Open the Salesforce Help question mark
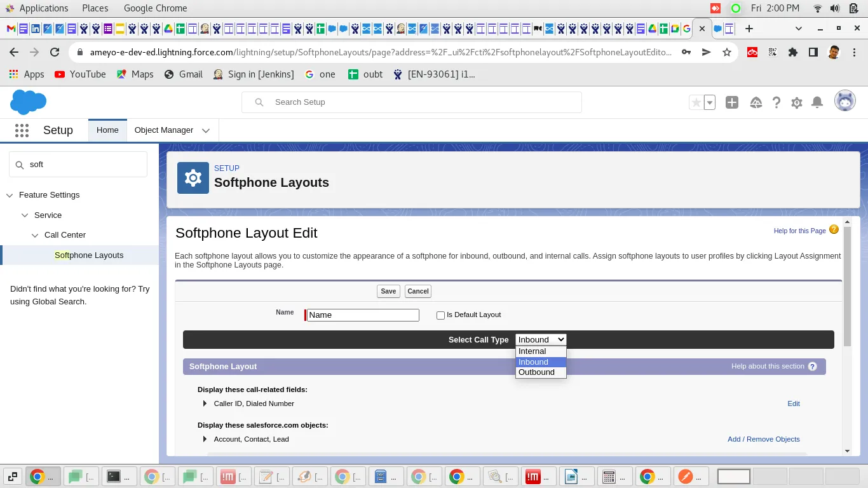This screenshot has height=488, width=868. [x=776, y=102]
